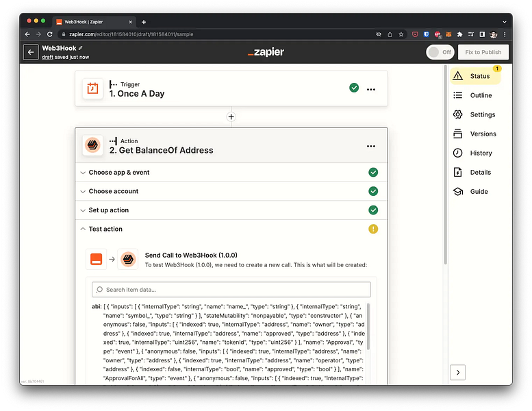This screenshot has height=411, width=532.
Task: Open the Bitwarden shield extension
Action: (x=427, y=34)
